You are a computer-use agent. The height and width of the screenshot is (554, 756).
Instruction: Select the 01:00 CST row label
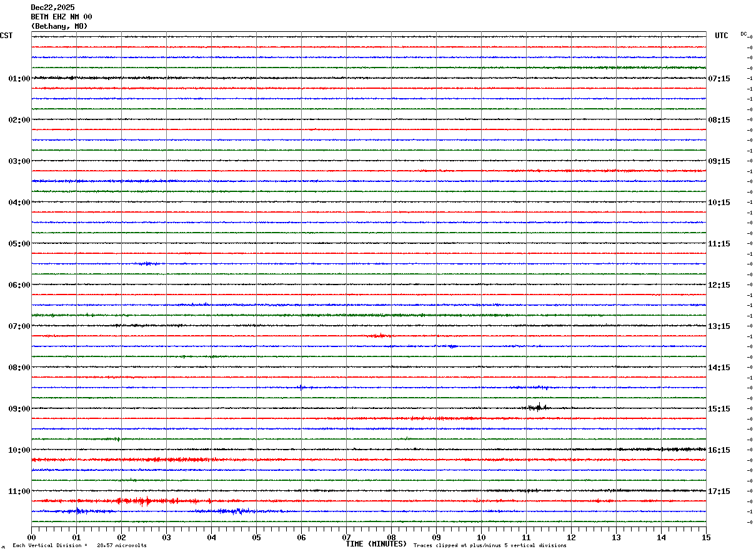click(x=19, y=79)
